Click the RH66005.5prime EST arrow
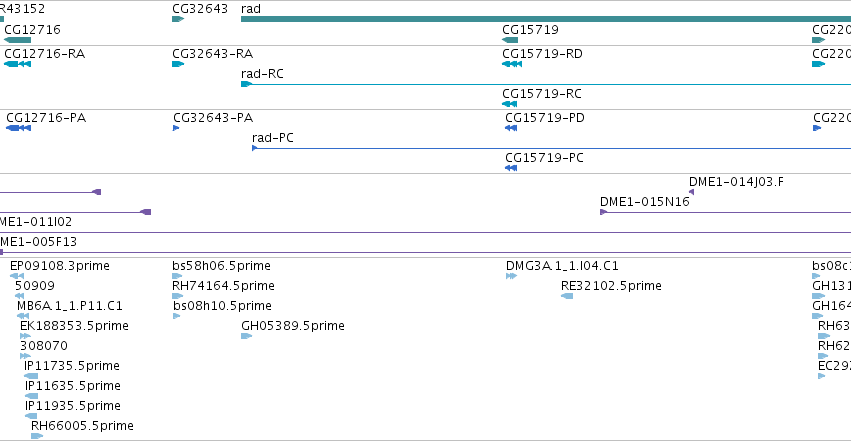The width and height of the screenshot is (851, 441). click(37, 436)
